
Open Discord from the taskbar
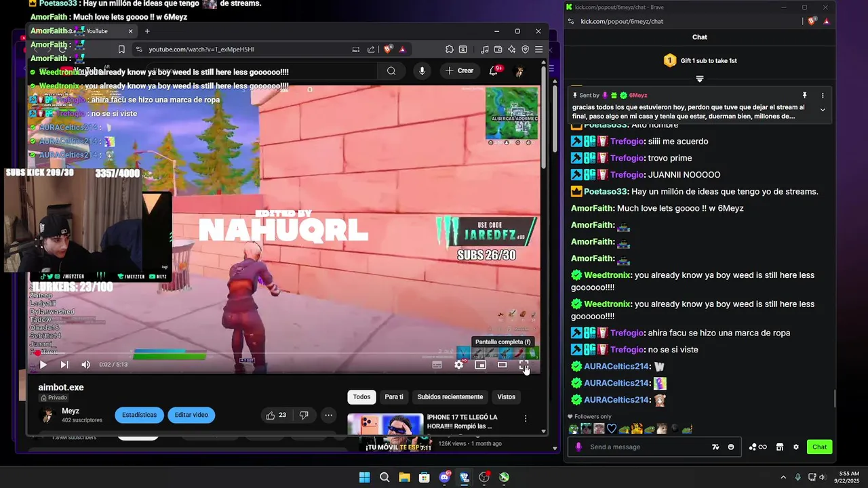point(444,477)
